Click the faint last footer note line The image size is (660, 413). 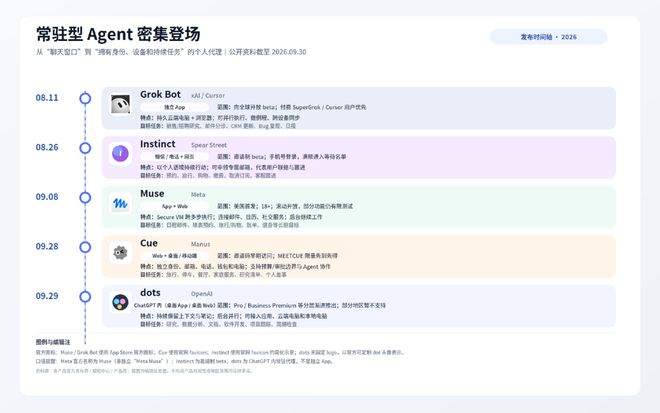pyautogui.click(x=144, y=371)
